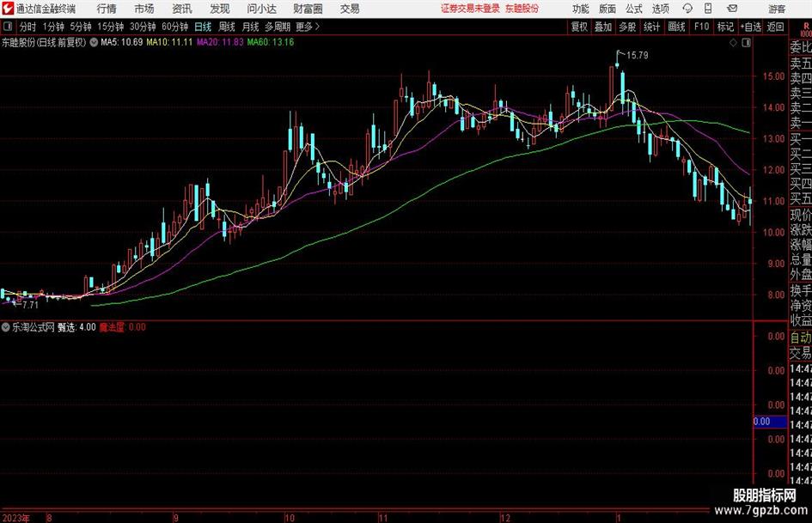Click the red R indicator icon
Screen dimensions: 812x523
point(806,28)
